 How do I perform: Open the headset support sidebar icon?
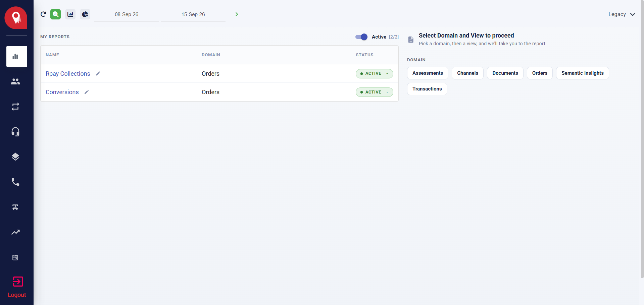(15, 132)
